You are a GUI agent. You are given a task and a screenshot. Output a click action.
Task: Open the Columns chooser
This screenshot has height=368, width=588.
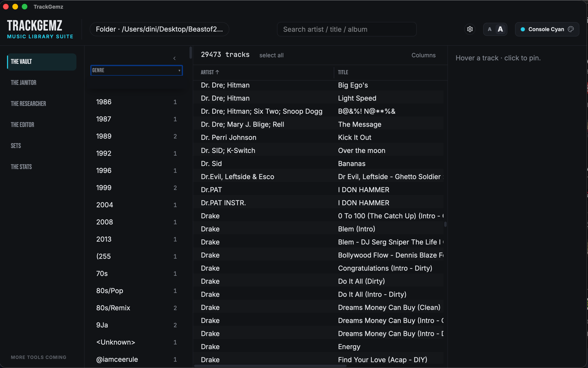(423, 55)
